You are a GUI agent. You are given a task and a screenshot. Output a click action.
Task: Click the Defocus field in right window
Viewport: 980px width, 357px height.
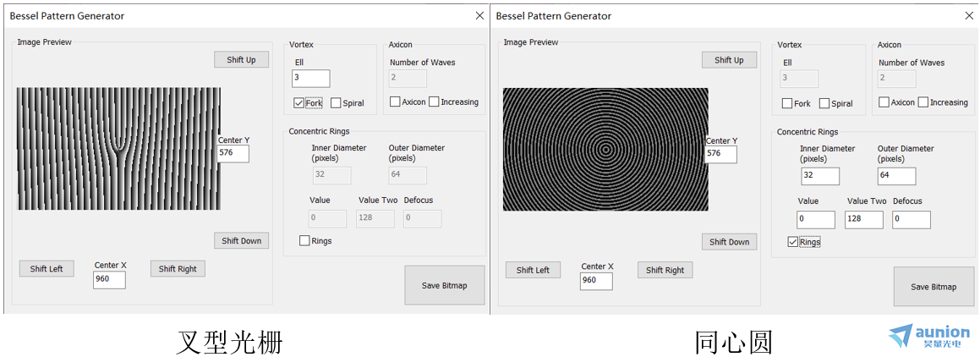point(912,220)
